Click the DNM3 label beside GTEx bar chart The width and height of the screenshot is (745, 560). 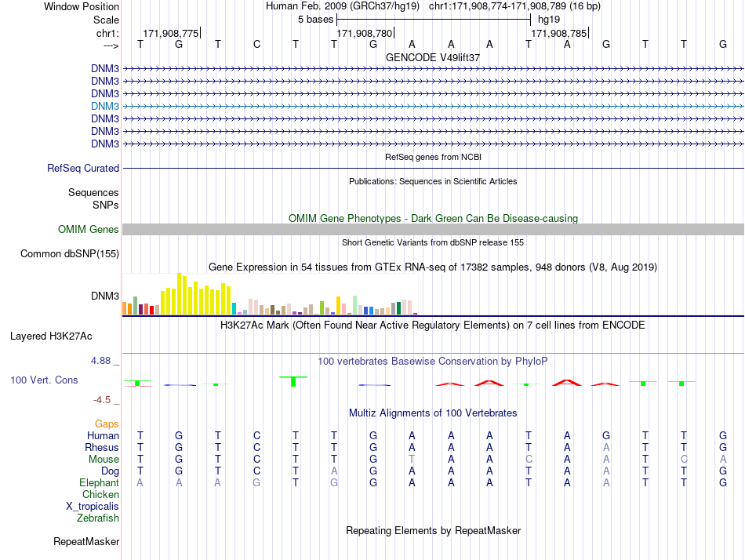[x=105, y=296]
